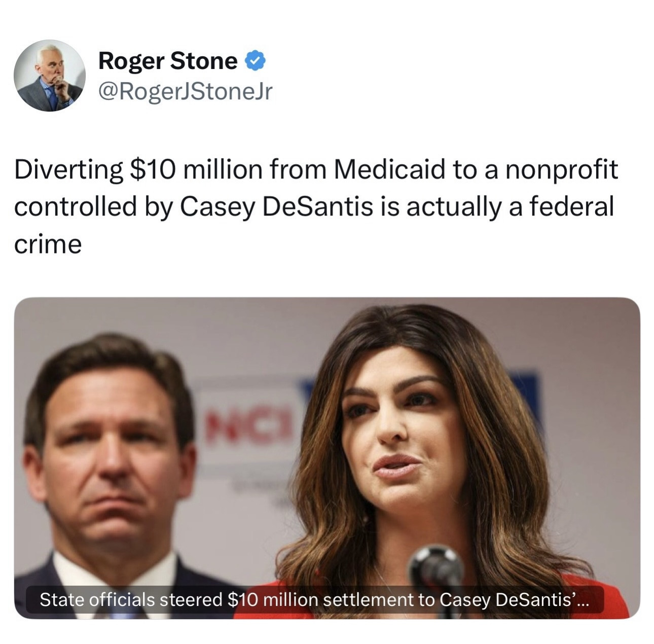
Task: Click the blue verified badge
Action: pyautogui.click(x=255, y=61)
